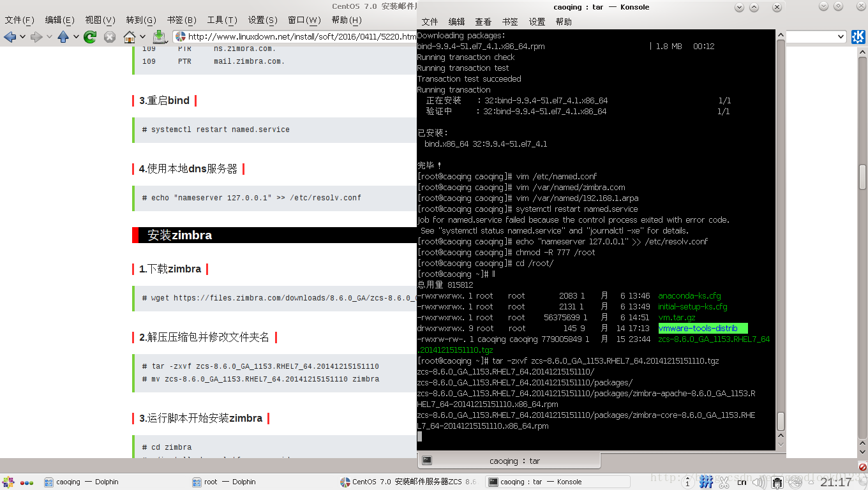Click '4.使用本地dns服务器' heading on page
Screen dimensions: 868x490
(x=188, y=169)
